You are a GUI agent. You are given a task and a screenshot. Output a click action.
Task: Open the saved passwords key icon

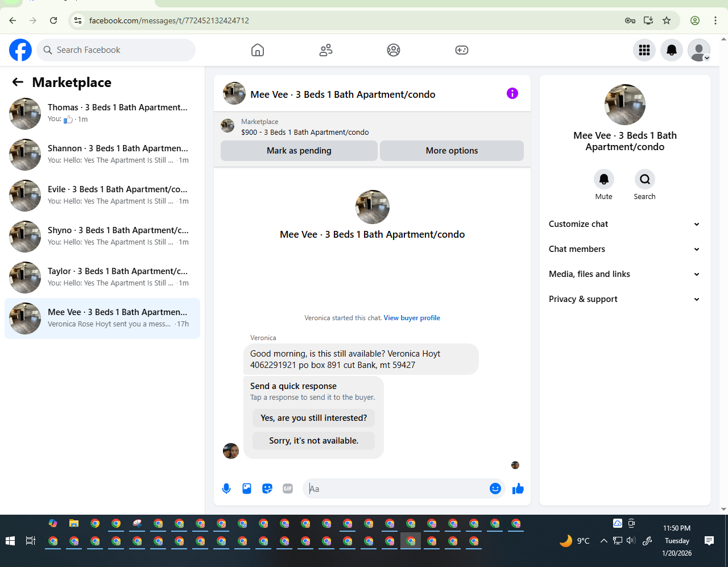(x=630, y=20)
